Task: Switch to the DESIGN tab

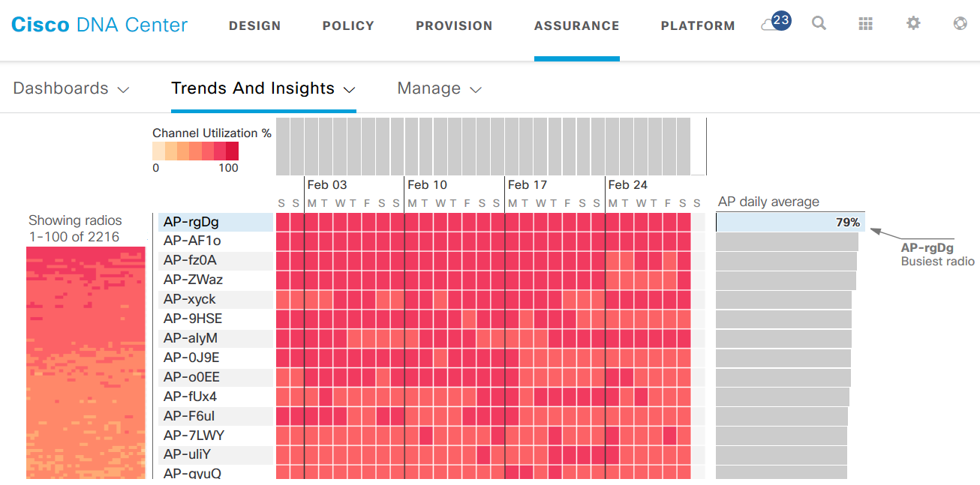Action: pyautogui.click(x=255, y=25)
